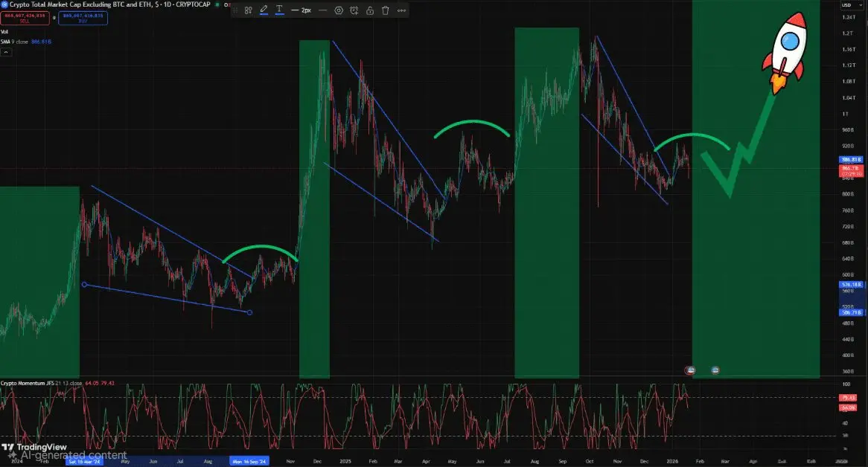Click the red 79.43 momentum value label
The image size is (868, 467).
click(848, 397)
